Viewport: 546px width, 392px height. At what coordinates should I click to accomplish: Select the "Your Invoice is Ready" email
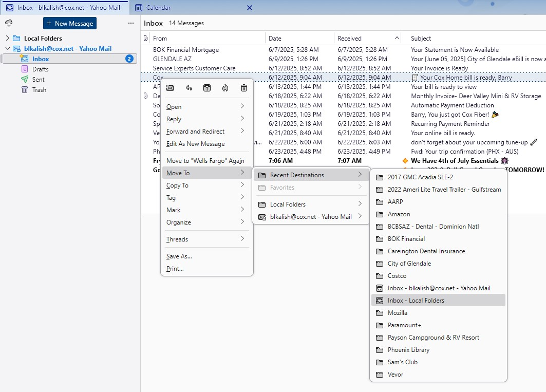pyautogui.click(x=343, y=68)
